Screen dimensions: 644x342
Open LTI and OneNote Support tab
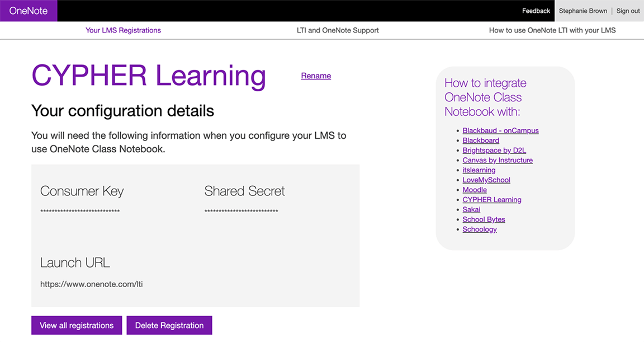[338, 30]
